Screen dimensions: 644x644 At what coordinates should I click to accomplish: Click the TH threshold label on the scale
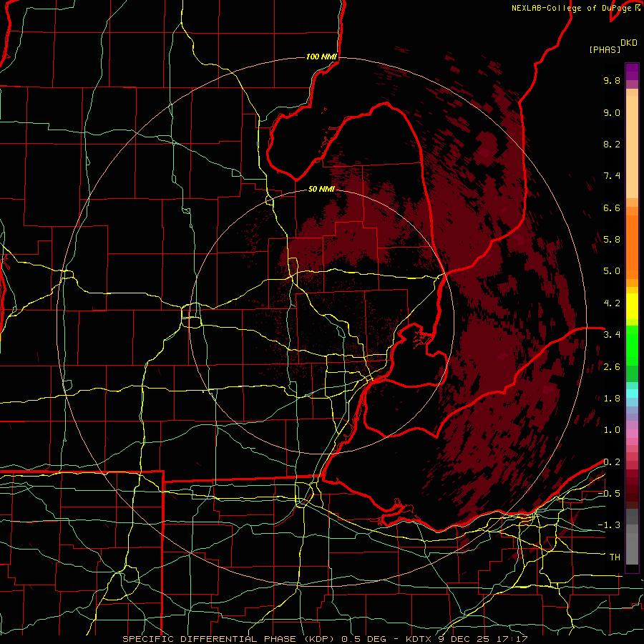point(615,557)
